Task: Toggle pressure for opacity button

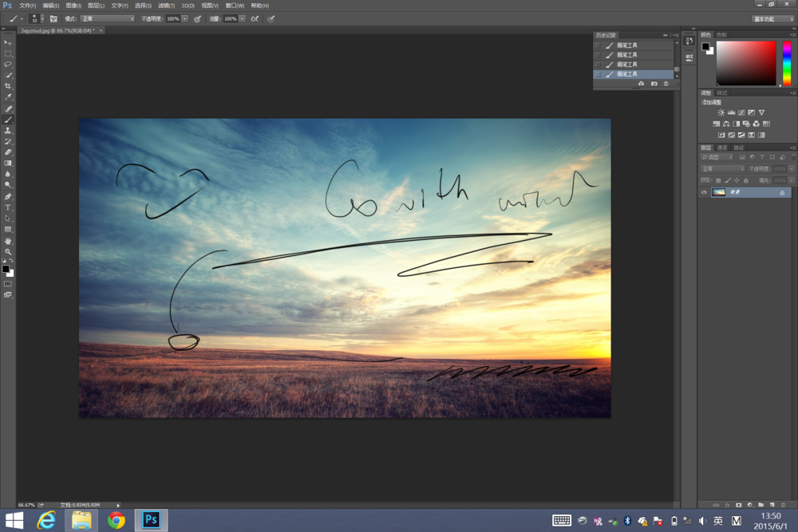Action: (x=197, y=19)
